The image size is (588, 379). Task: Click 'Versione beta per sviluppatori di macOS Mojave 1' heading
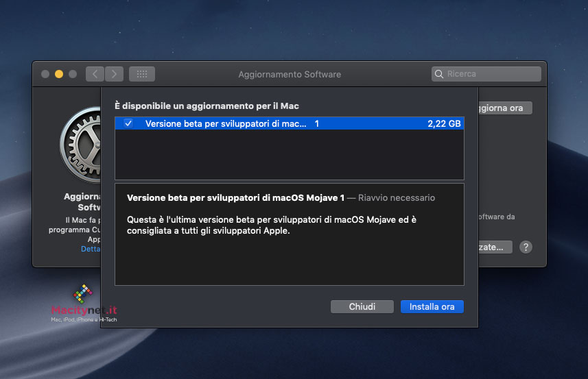click(235, 198)
